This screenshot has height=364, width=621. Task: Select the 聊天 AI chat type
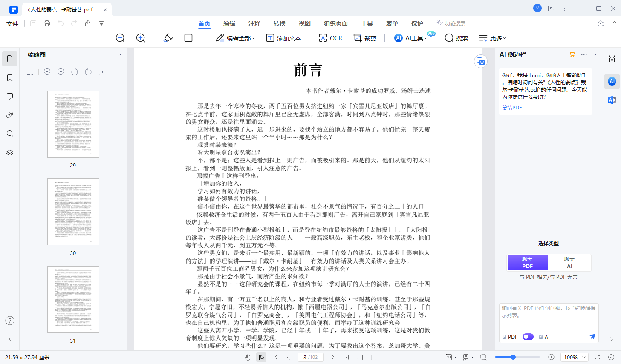pyautogui.click(x=569, y=263)
